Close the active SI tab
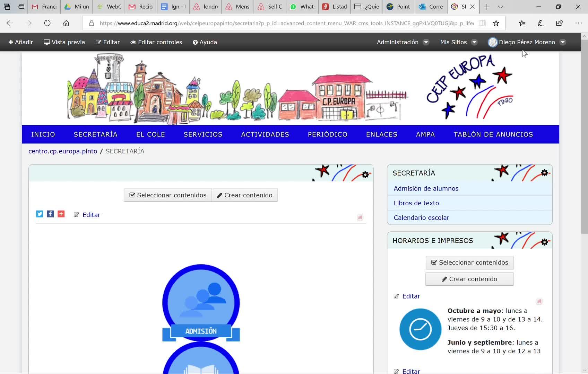The width and height of the screenshot is (588, 374). point(473,7)
